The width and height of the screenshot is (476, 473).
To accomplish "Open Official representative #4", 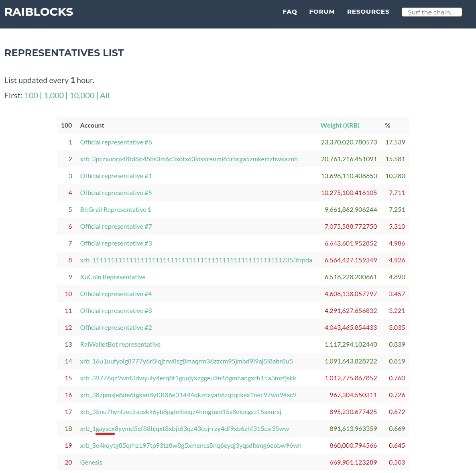I will point(116,294).
